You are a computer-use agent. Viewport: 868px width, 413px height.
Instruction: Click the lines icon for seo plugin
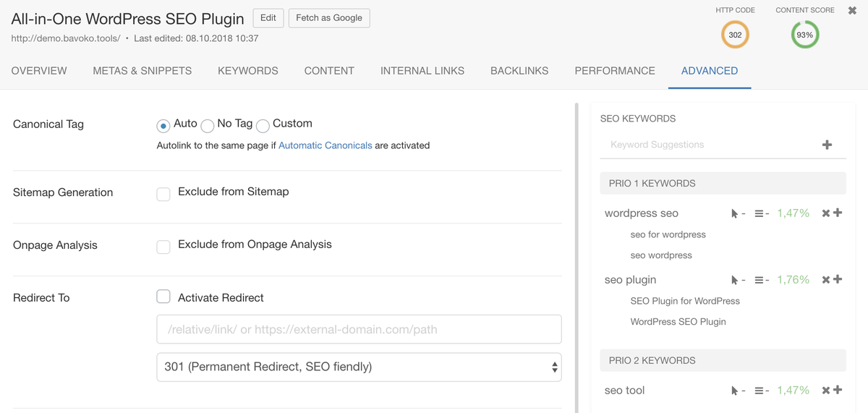coord(759,280)
